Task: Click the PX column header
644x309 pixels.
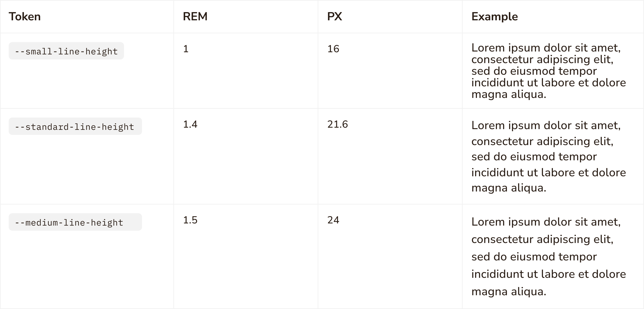Action: click(x=335, y=17)
